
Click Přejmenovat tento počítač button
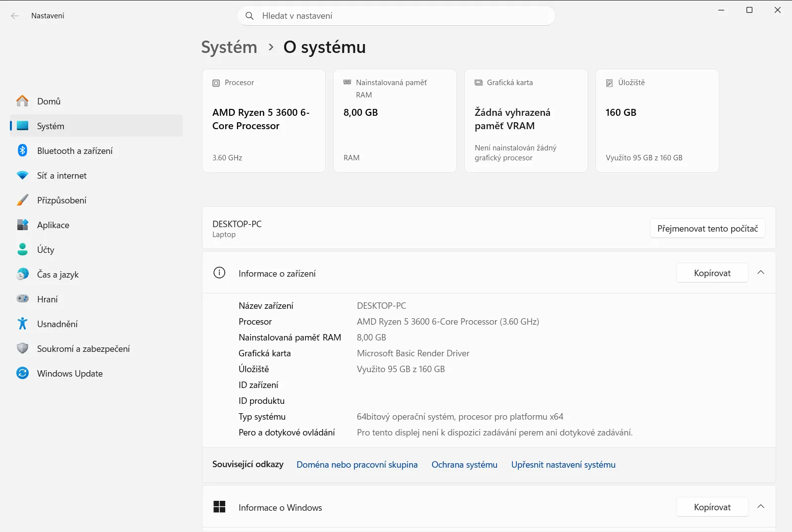(x=707, y=228)
